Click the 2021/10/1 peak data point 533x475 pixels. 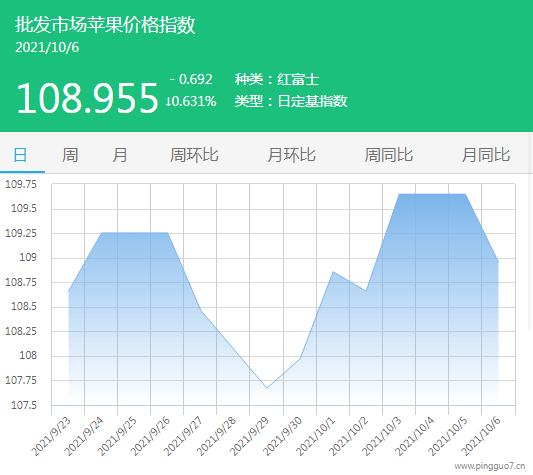coord(333,272)
